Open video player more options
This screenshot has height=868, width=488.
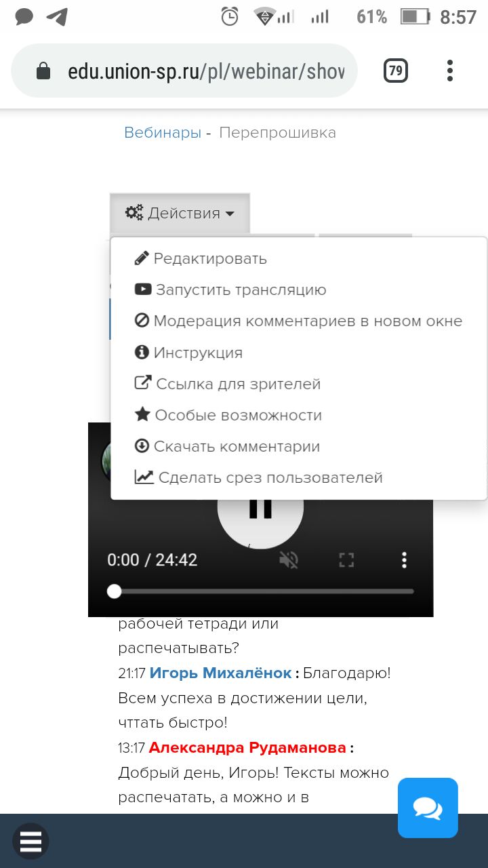coord(404,560)
